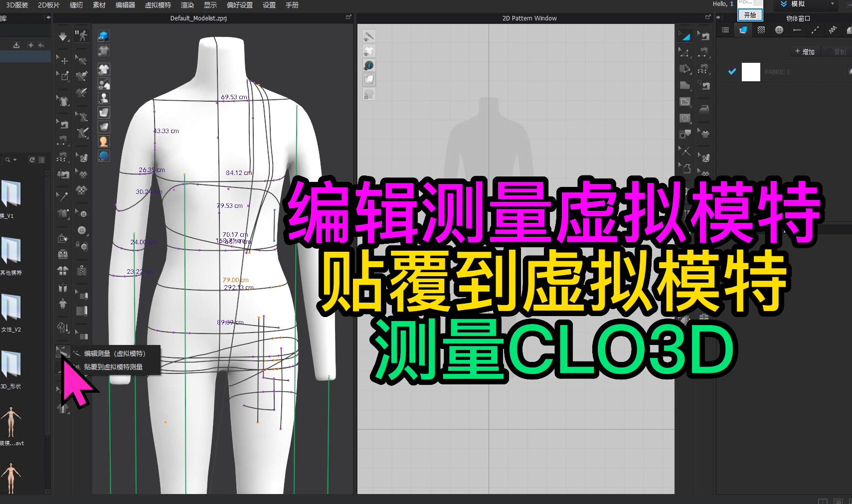Open the list view icon in the object window toolbar

click(726, 29)
